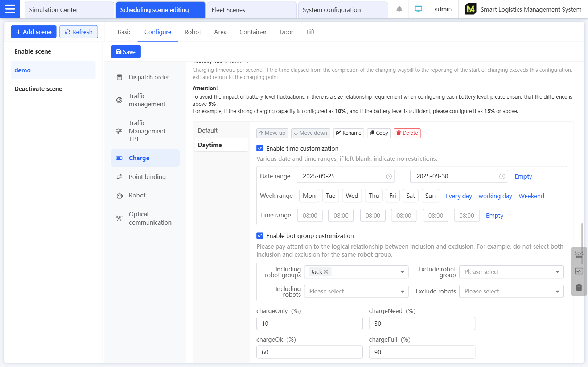Open the hamburger main menu
This screenshot has height=367, width=588.
(10, 9)
